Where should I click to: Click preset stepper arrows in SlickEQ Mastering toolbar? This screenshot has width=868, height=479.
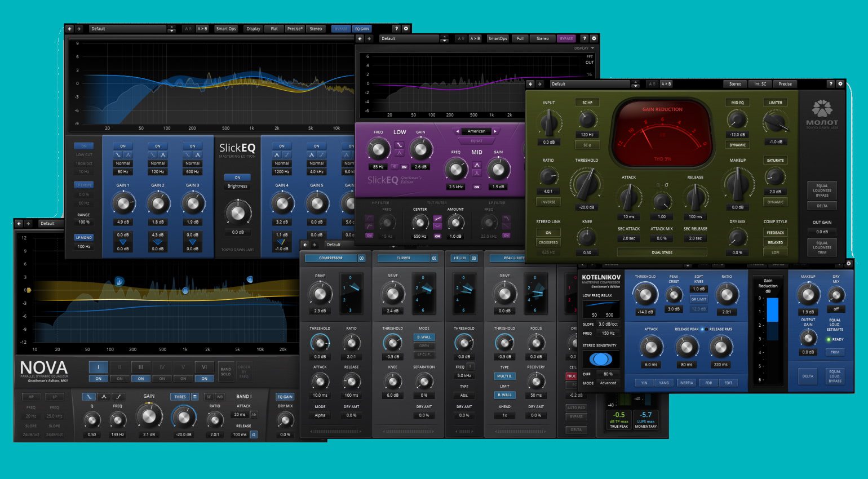pyautogui.click(x=172, y=28)
